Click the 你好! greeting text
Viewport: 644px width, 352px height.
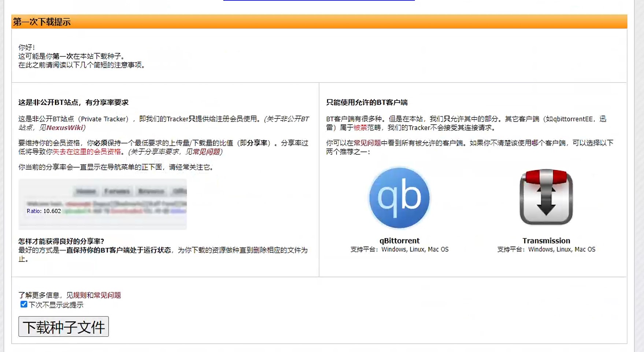(x=27, y=47)
